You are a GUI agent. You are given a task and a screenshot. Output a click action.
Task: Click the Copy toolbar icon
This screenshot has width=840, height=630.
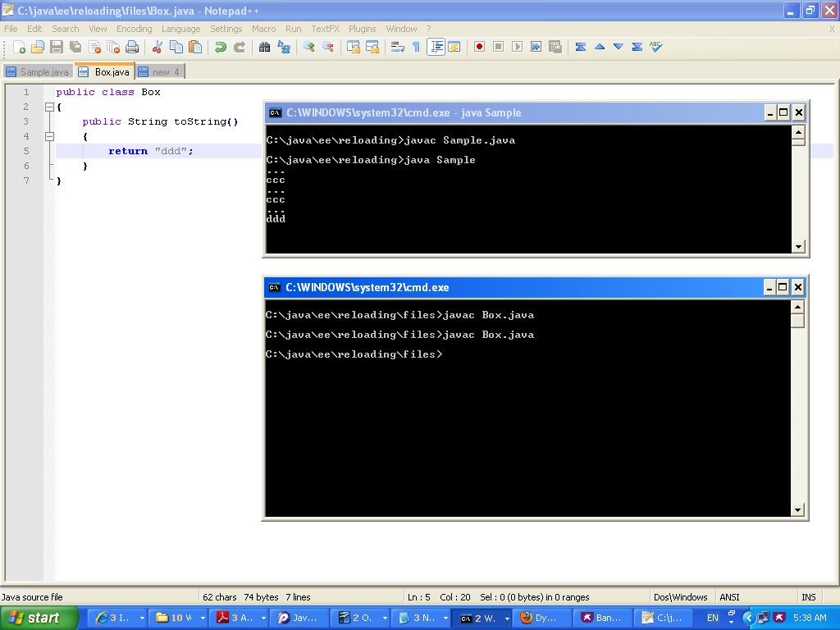(176, 47)
